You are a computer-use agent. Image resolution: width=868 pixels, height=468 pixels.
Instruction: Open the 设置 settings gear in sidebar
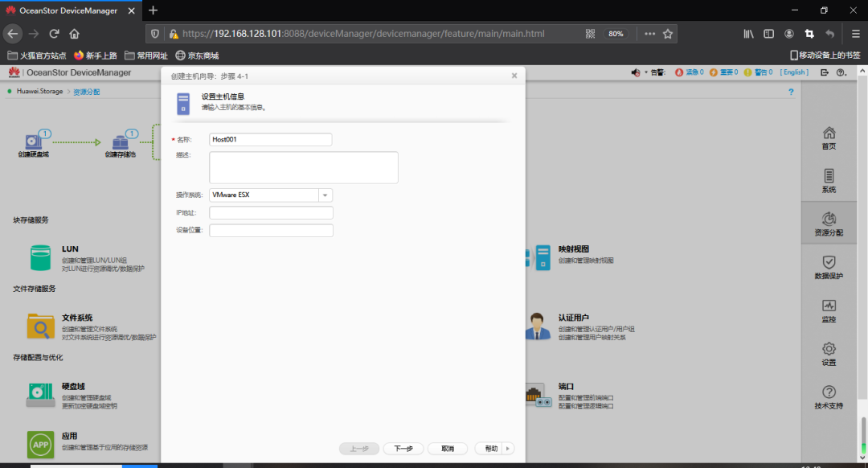pos(829,349)
